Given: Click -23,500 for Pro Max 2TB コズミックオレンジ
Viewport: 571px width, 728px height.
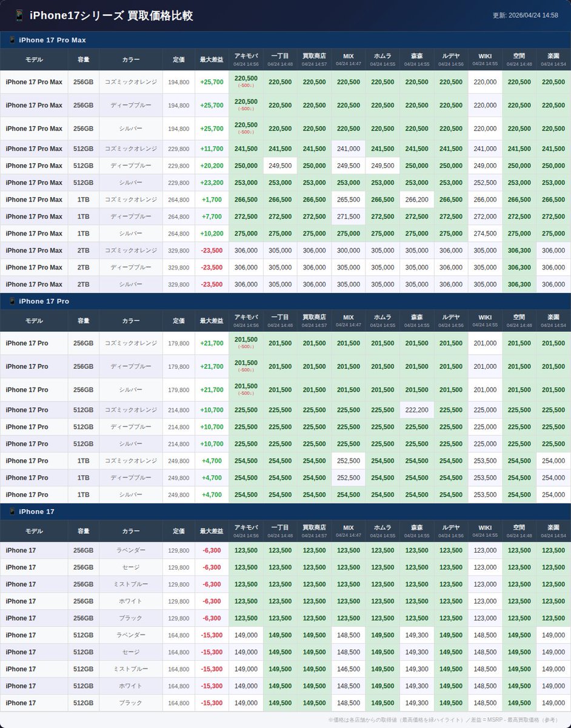Looking at the screenshot, I should coord(212,251).
